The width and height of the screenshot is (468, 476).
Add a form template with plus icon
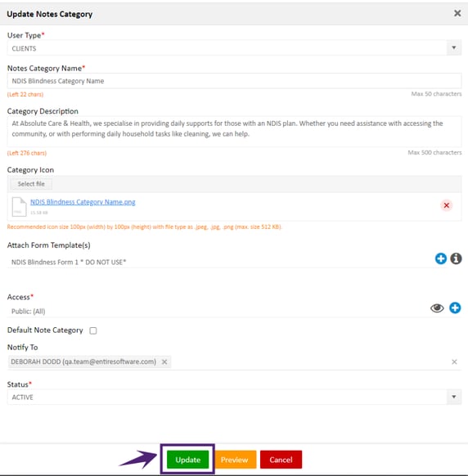pyautogui.click(x=441, y=258)
